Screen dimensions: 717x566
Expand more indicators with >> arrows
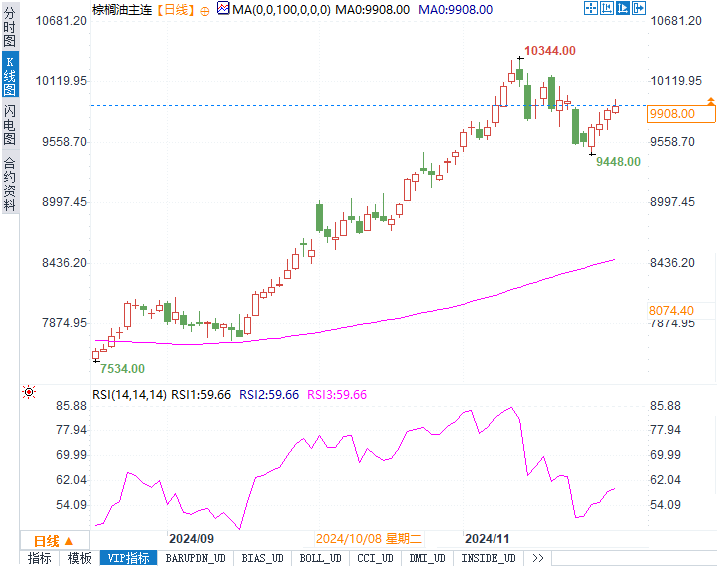pos(538,558)
